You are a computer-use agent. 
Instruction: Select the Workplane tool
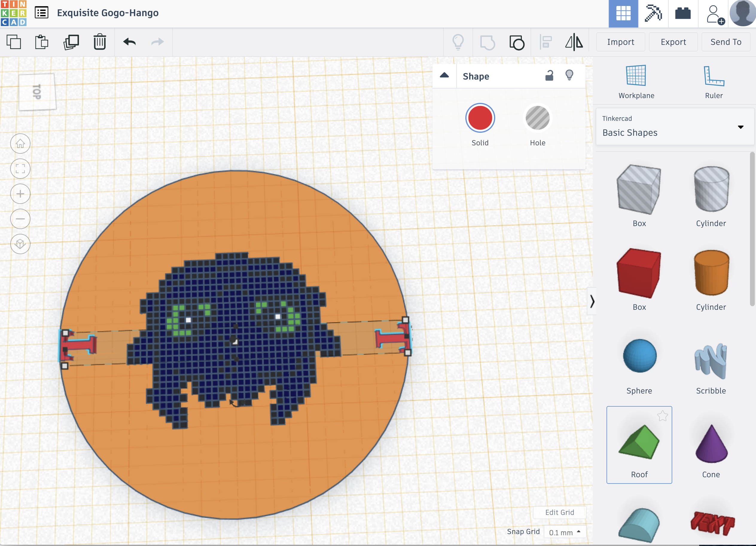click(636, 82)
